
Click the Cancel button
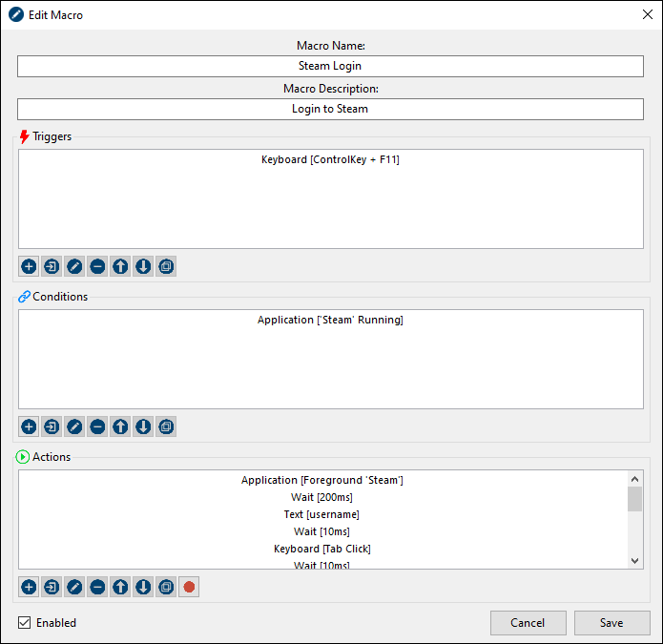pos(528,623)
